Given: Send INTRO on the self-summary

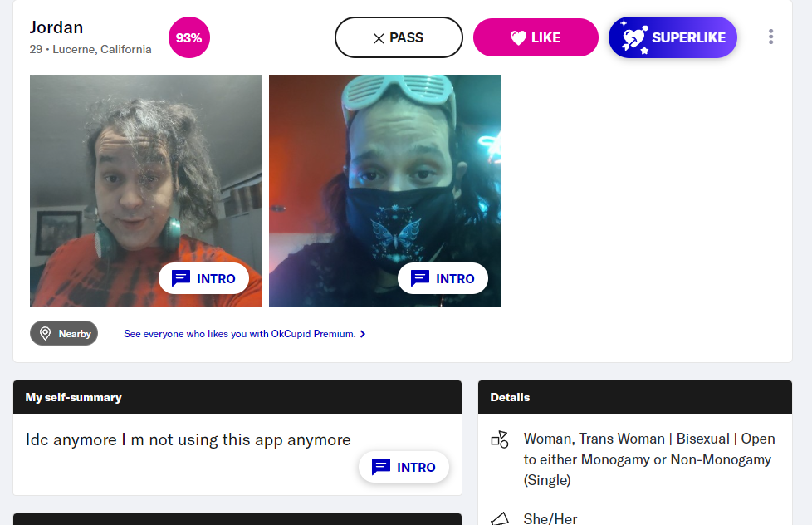Looking at the screenshot, I should [x=404, y=467].
